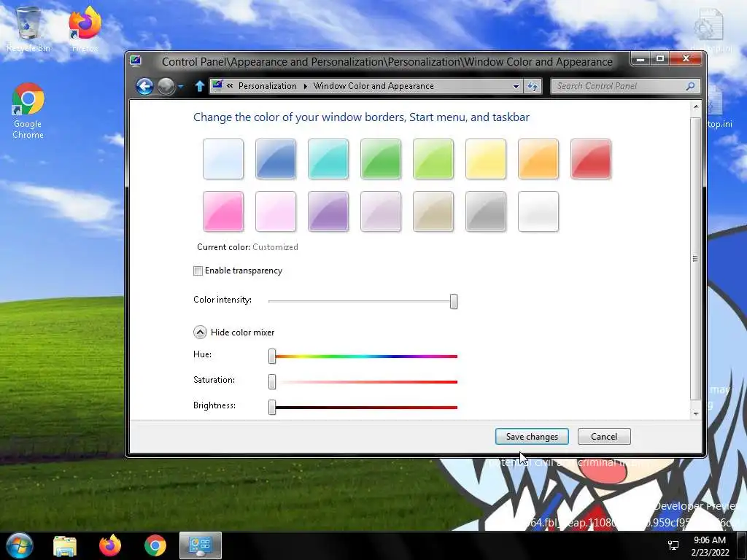The height and width of the screenshot is (560, 747).
Task: Open the Recycle Bin desktop icon
Action: (x=28, y=28)
